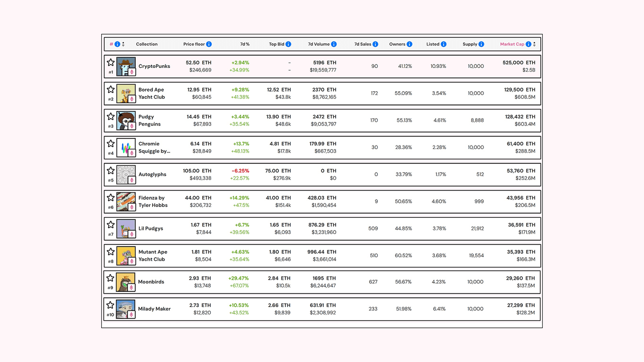Sort by the Price floor header
Image resolution: width=644 pixels, height=362 pixels.
194,44
